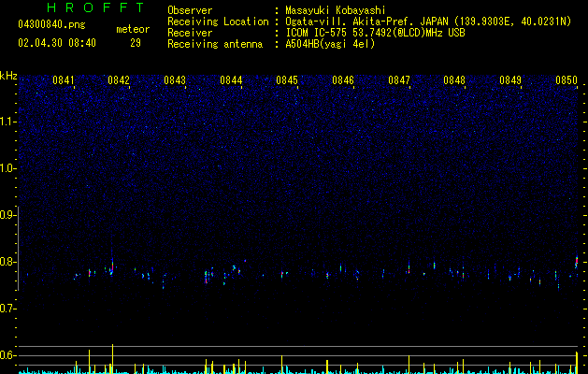
Task: Click the tallest yellow spike near 0842
Action: coord(112,359)
